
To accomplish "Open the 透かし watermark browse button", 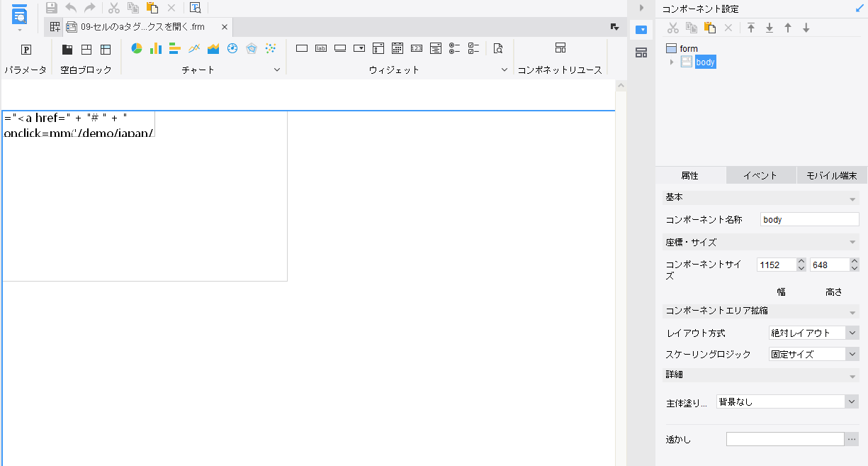I will tap(852, 438).
